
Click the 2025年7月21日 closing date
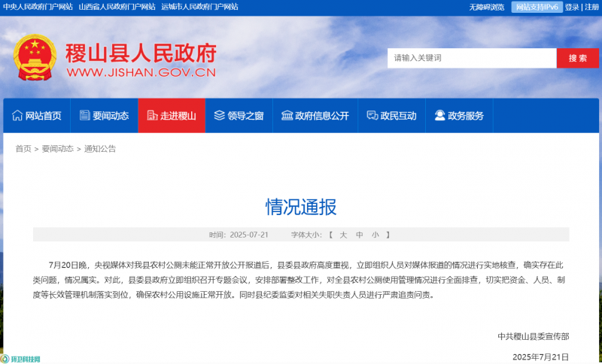point(540,357)
